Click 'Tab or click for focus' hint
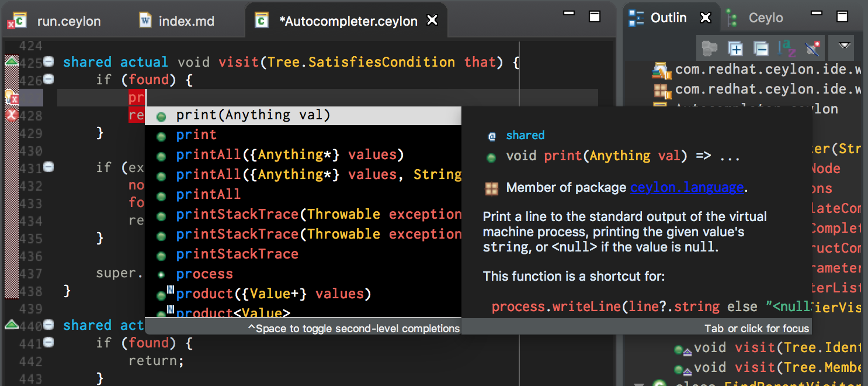The image size is (868, 386). [x=756, y=328]
